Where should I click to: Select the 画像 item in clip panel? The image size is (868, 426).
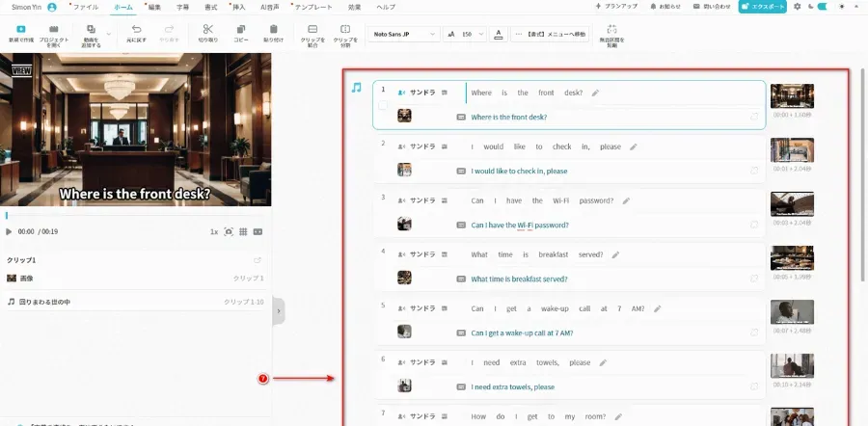pos(136,279)
